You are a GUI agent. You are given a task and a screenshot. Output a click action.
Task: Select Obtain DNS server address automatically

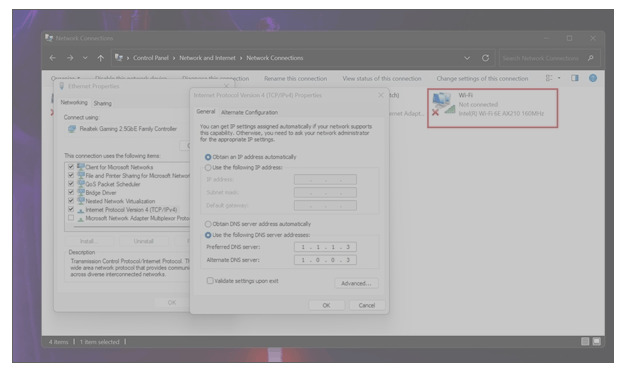(208, 224)
